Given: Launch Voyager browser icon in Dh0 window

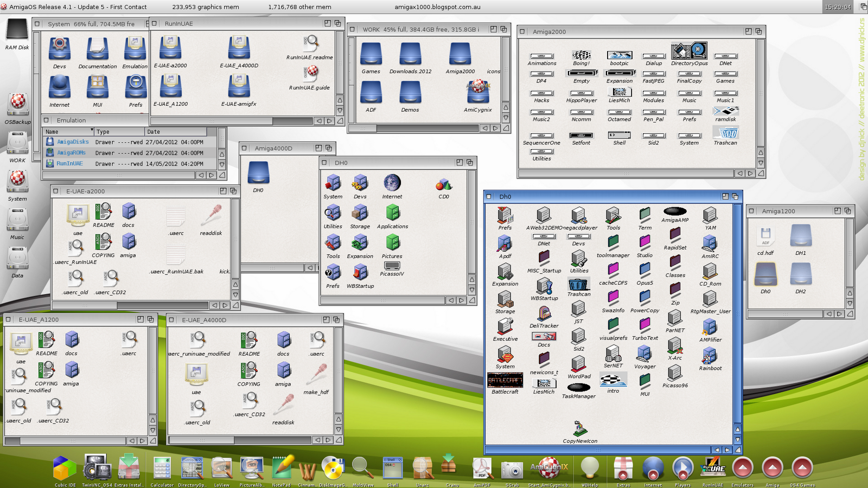Looking at the screenshot, I should tap(644, 353).
